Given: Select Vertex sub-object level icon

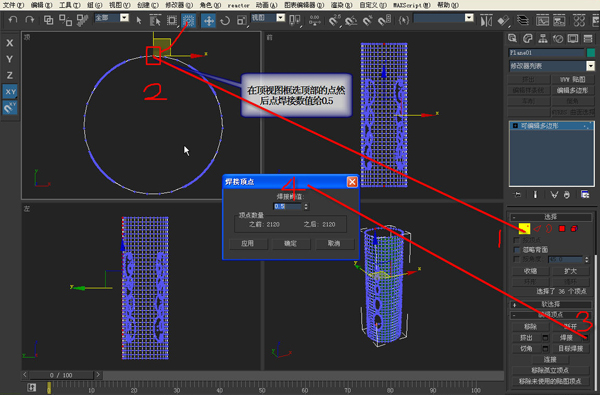Looking at the screenshot, I should click(524, 229).
